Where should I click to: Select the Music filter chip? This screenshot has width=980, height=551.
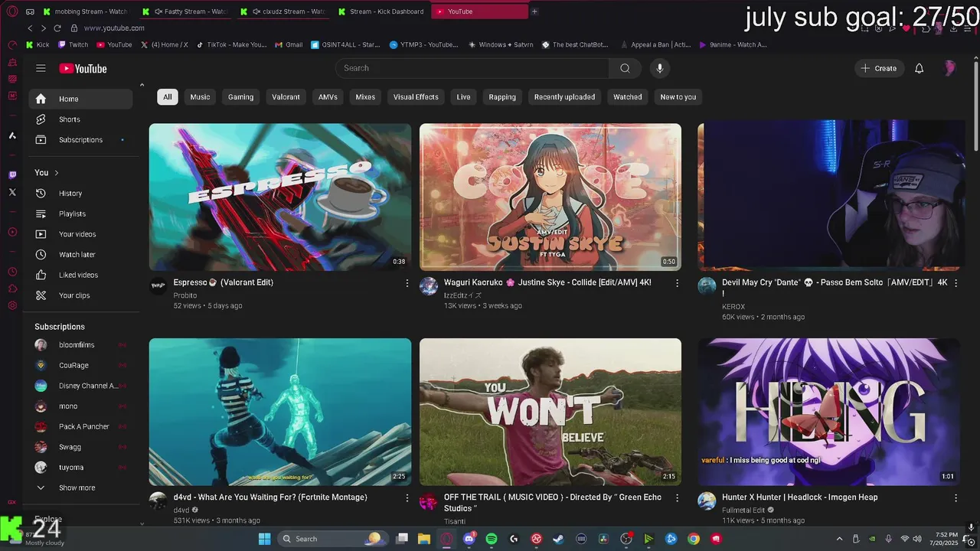tap(200, 97)
